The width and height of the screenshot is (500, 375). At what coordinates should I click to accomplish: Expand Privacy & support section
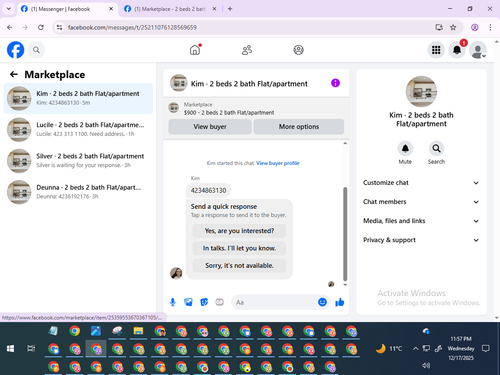[x=421, y=240]
